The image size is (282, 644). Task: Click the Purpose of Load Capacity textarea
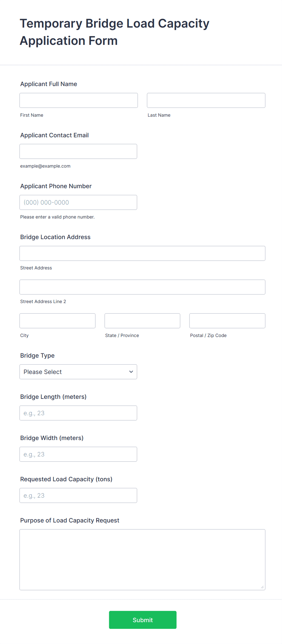click(142, 559)
